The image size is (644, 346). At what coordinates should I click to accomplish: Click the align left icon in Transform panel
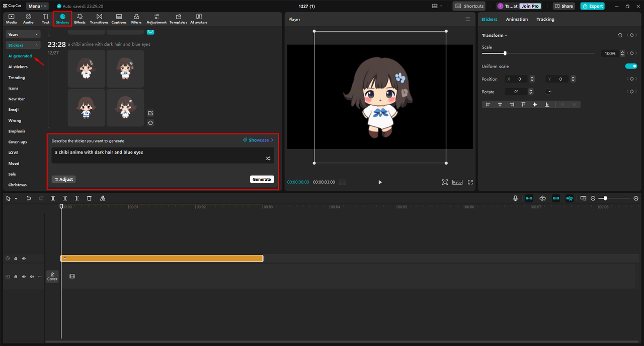(488, 104)
